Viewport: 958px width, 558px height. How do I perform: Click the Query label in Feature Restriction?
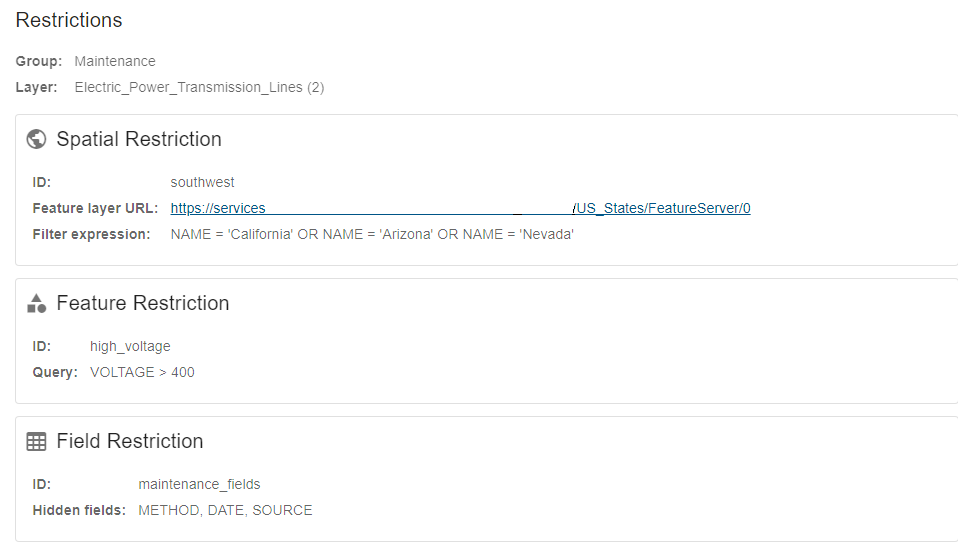tap(54, 372)
